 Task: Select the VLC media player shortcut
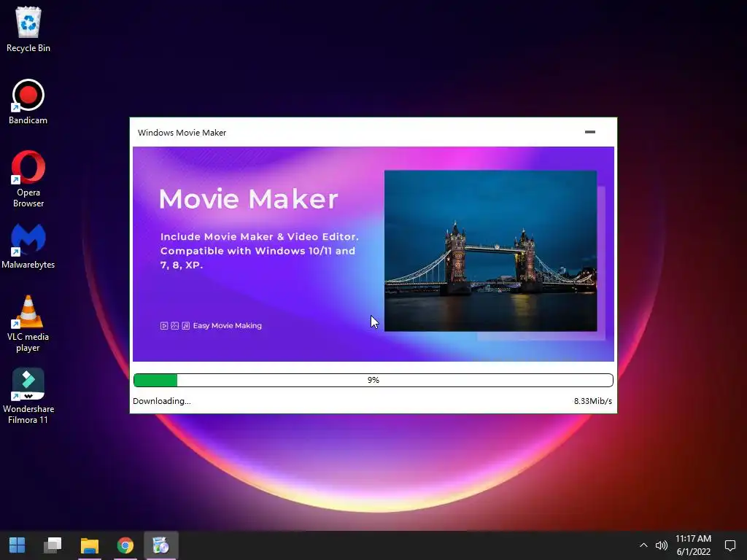[28, 324]
